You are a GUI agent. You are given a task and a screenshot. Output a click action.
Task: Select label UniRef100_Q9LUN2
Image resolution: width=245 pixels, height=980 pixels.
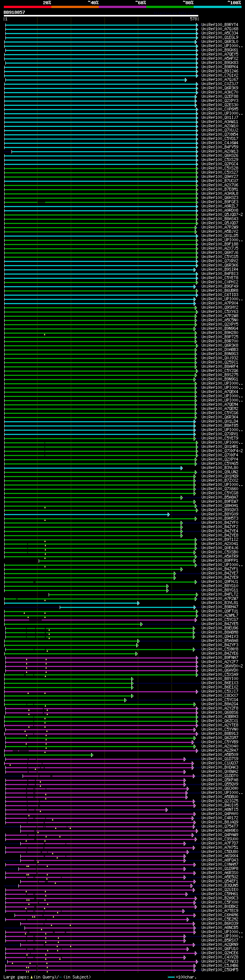(x=220, y=472)
